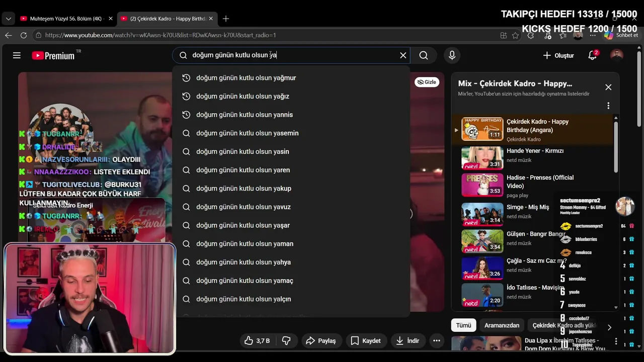Save video with Kaydet button

366,341
